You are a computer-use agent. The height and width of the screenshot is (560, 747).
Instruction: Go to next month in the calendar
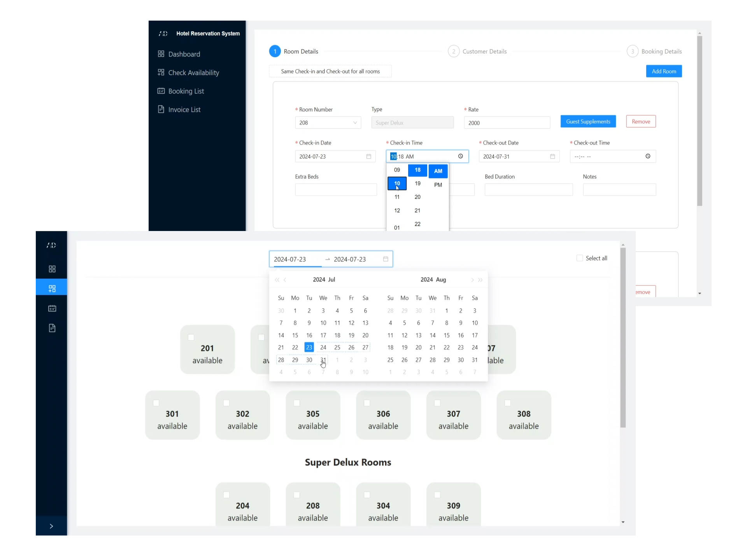[472, 280]
